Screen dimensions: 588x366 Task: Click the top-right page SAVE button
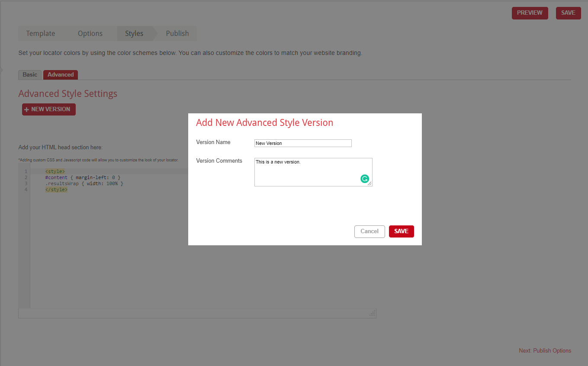point(568,13)
